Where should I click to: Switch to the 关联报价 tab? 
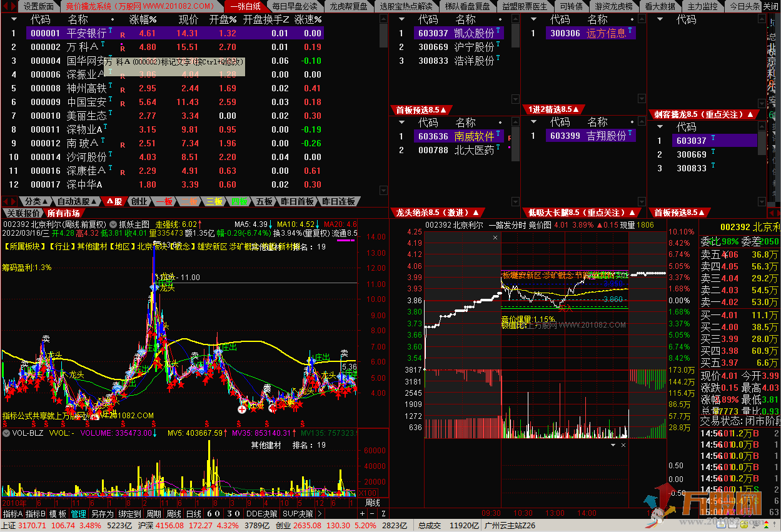coord(24,213)
